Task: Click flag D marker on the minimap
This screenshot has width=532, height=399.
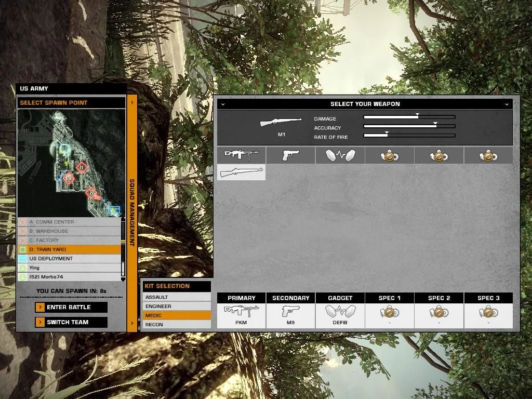Action: (x=64, y=148)
